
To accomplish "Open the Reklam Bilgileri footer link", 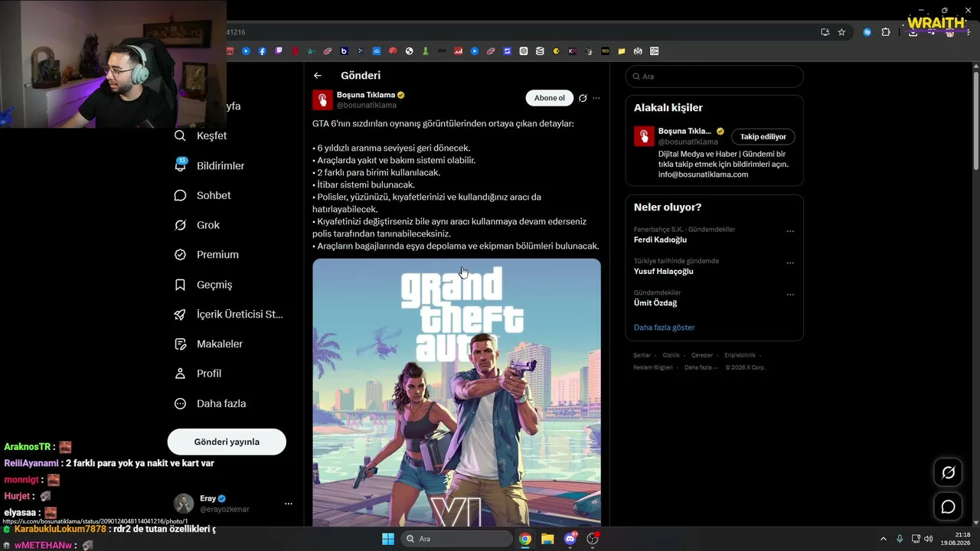I will (x=653, y=367).
